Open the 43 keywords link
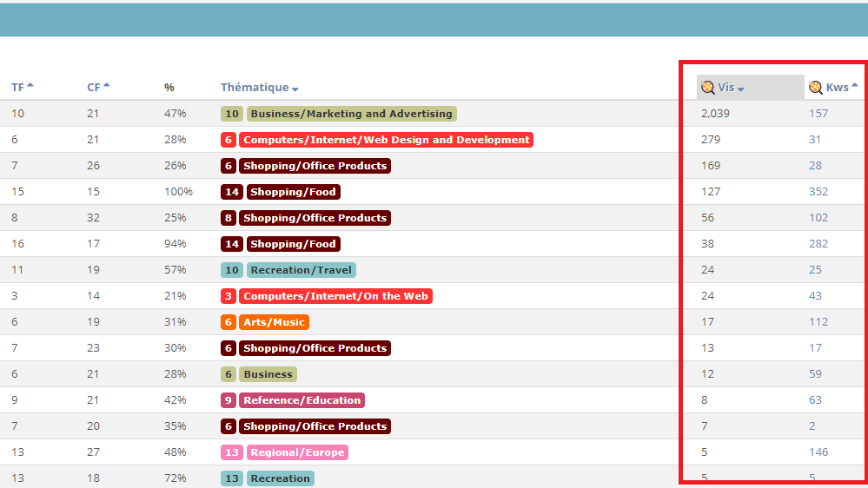This screenshot has height=488, width=868. (x=815, y=295)
